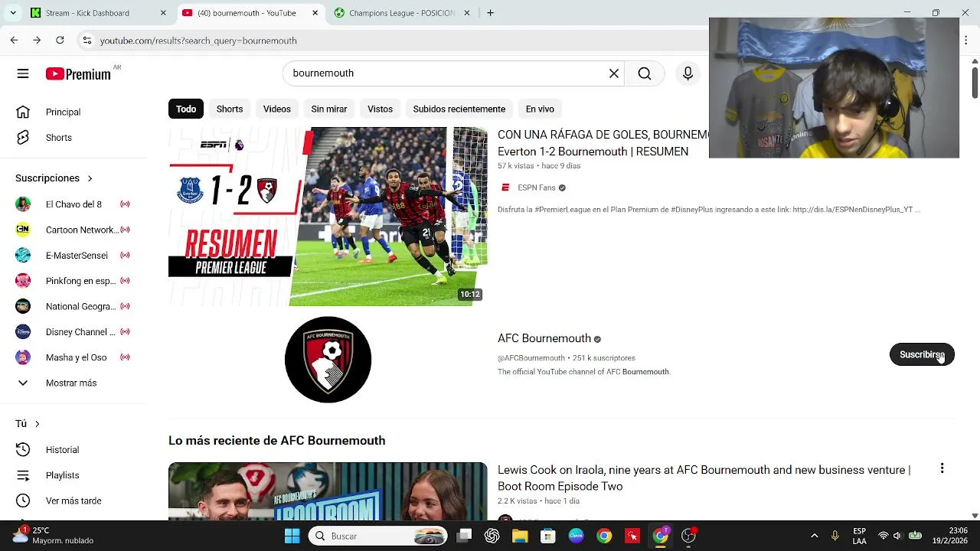
Task: Select the Shorts filter chip
Action: pyautogui.click(x=230, y=109)
